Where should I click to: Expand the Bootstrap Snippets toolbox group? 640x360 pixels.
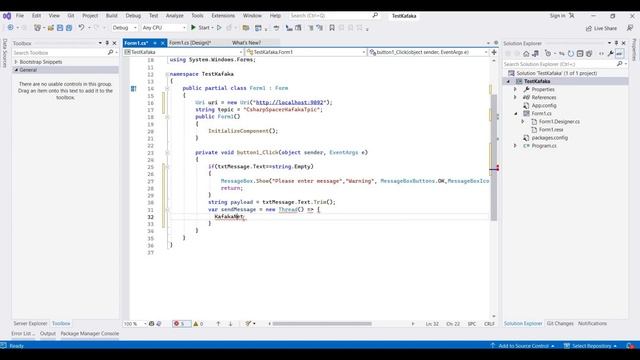click(x=16, y=62)
